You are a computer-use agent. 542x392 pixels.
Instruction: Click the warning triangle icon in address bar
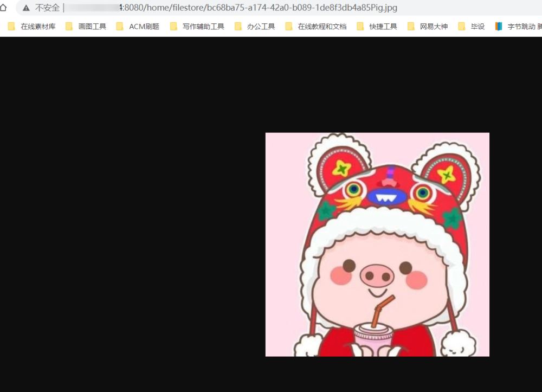[x=25, y=8]
